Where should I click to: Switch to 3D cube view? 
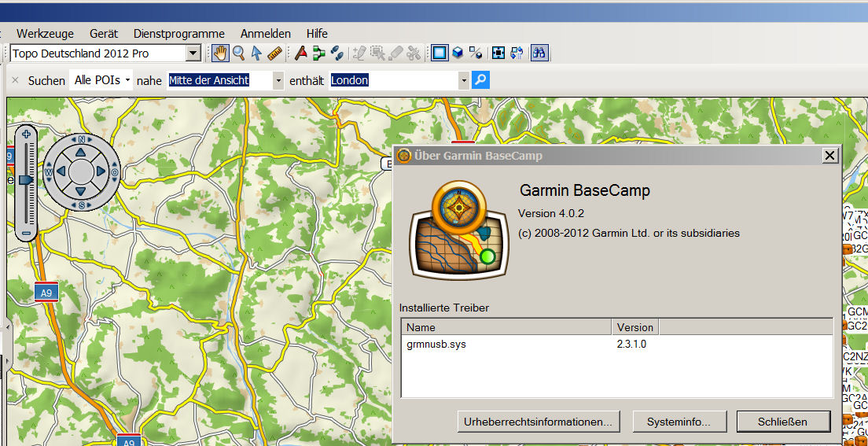click(458, 53)
